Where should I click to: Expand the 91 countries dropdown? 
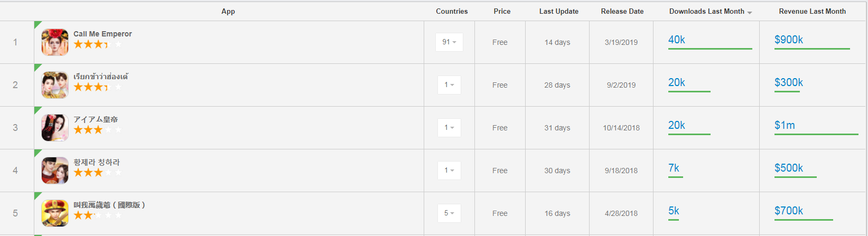[x=449, y=42]
